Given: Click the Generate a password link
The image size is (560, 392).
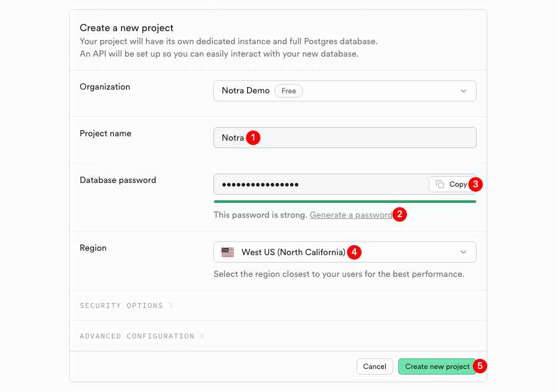Looking at the screenshot, I should 350,215.
